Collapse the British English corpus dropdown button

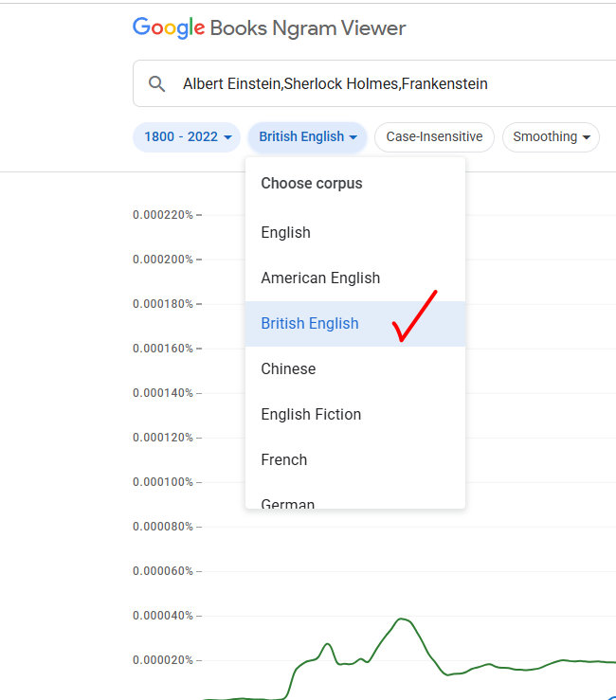coord(308,136)
